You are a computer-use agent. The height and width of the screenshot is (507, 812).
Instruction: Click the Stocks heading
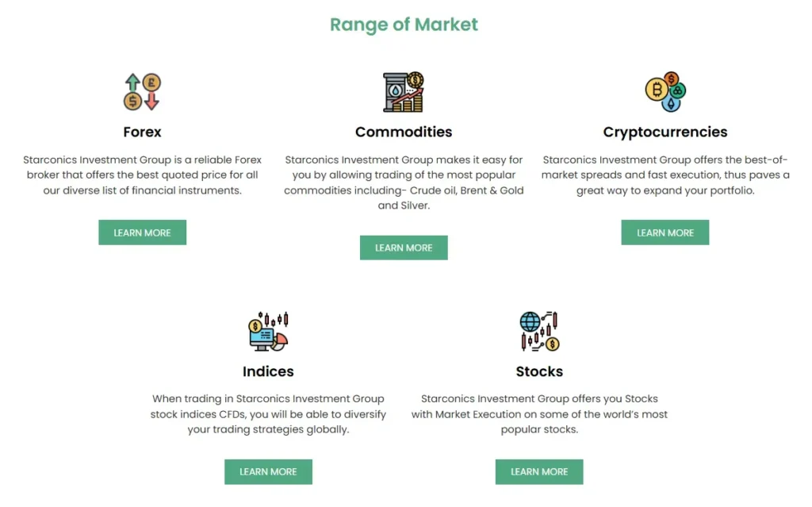coord(539,371)
